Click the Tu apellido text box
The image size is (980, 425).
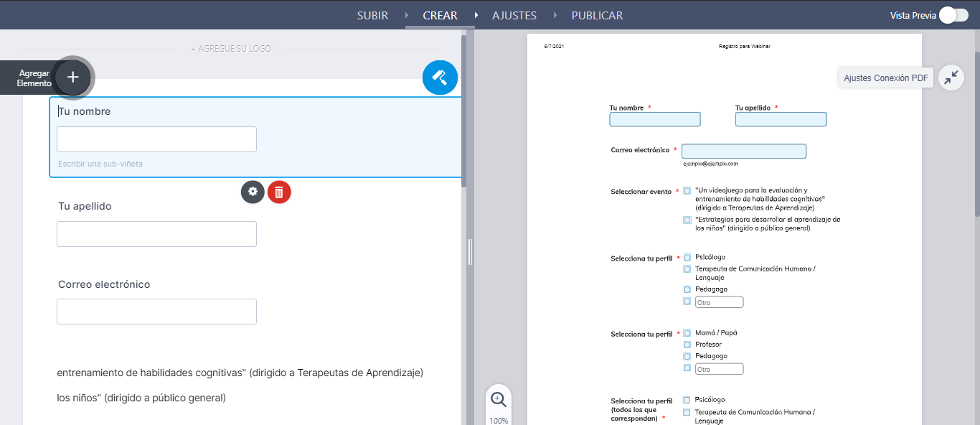(156, 234)
